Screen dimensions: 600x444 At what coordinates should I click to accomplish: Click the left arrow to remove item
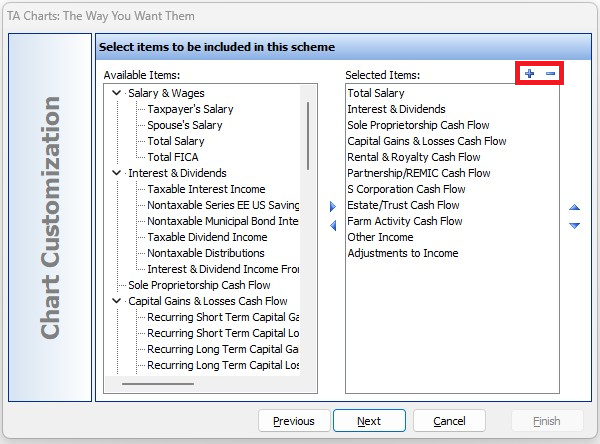[x=333, y=225]
